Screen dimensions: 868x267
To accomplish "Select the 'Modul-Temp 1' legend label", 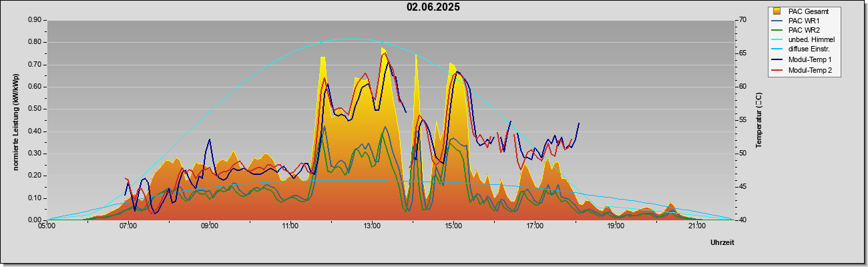I will pos(810,60).
